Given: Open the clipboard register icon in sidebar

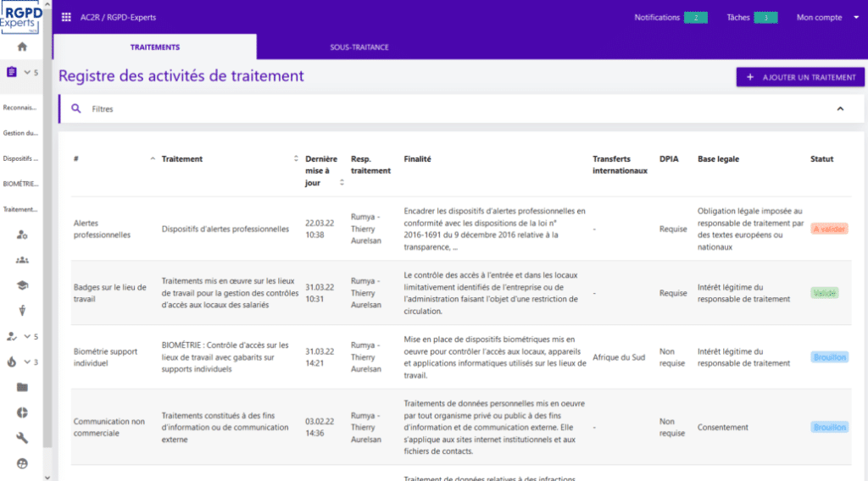Looking at the screenshot, I should [x=12, y=72].
